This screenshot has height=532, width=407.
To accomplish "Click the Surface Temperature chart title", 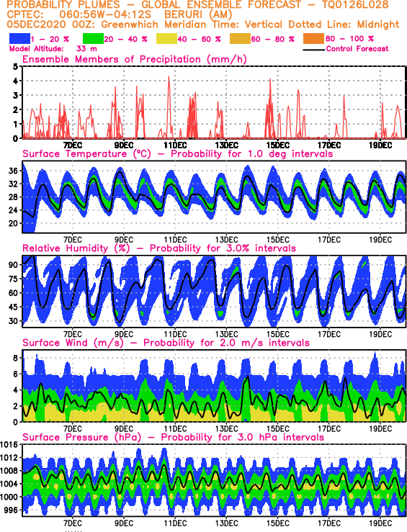I will coord(177,154).
